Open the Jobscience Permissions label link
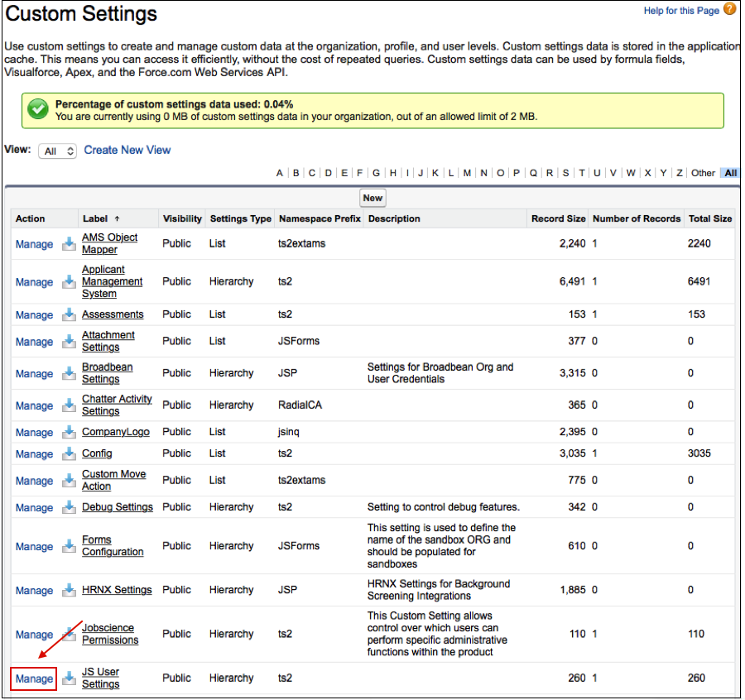 tap(110, 634)
